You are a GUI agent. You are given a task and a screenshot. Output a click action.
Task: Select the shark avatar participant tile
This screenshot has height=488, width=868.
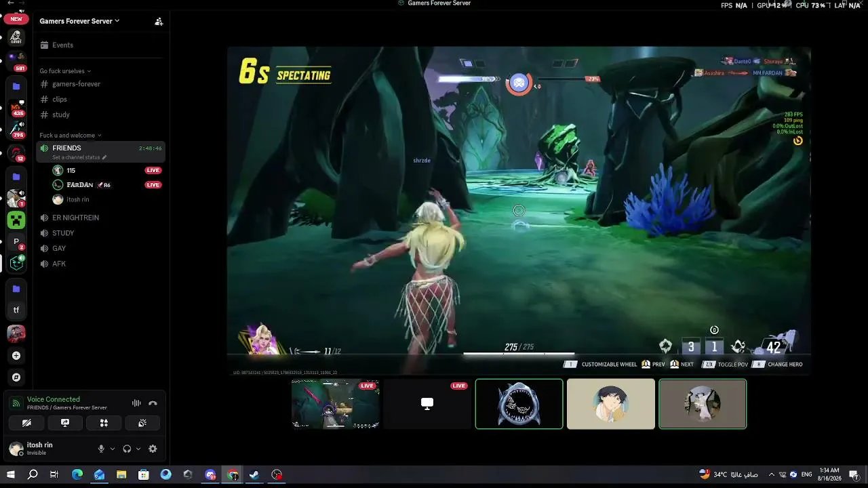519,404
